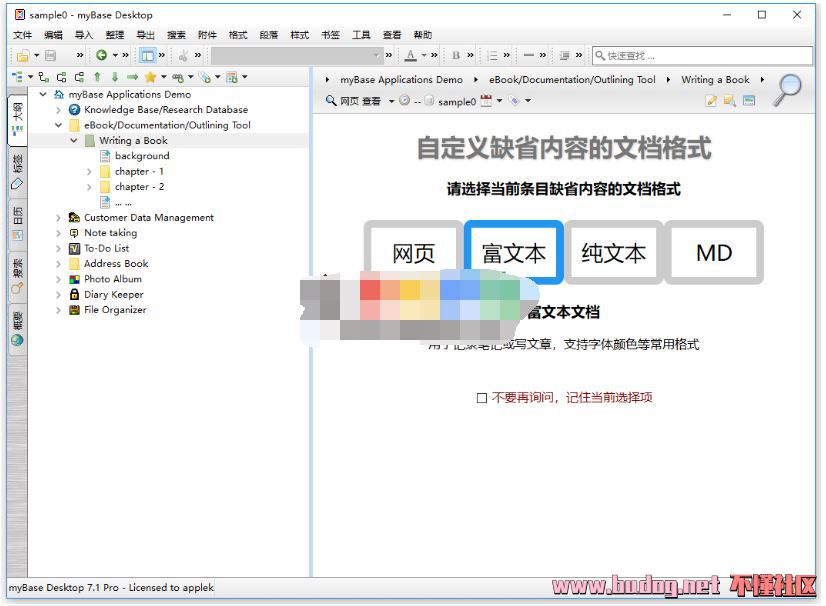Image resolution: width=826 pixels, height=606 pixels.
Task: Click the new child item icon
Action: pyautogui.click(x=44, y=77)
